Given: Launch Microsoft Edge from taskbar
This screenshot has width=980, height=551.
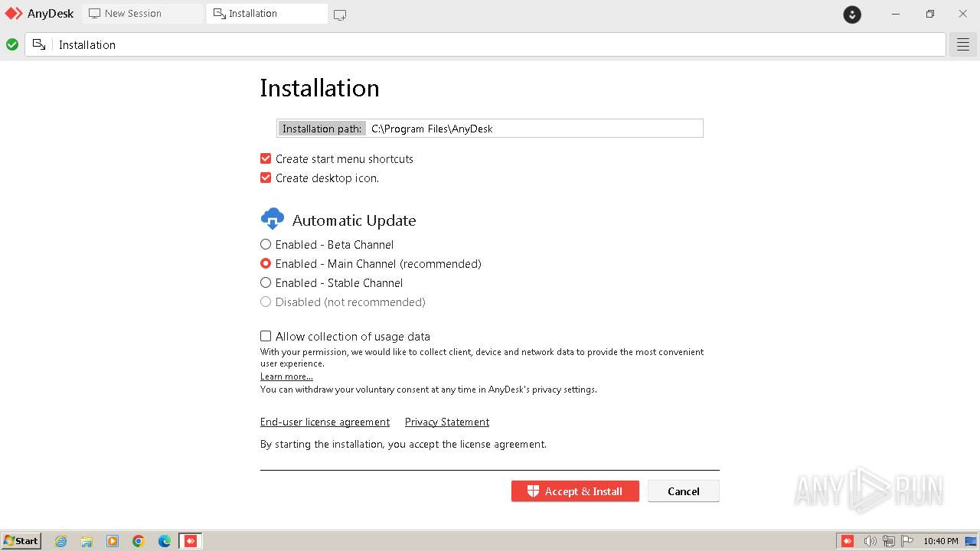Looking at the screenshot, I should point(165,541).
